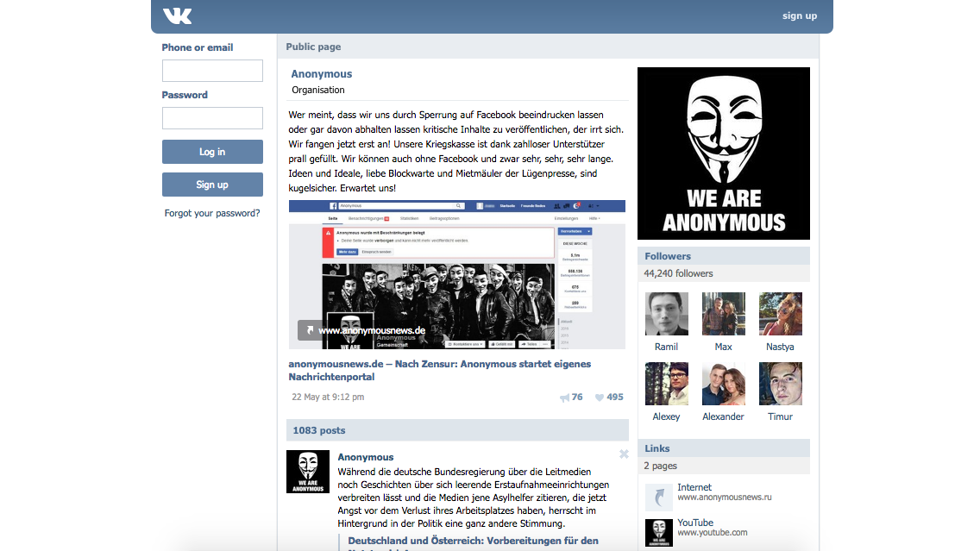Screen dimensions: 980x551
Task: Open the www.youtube.com link
Action: pos(713,532)
